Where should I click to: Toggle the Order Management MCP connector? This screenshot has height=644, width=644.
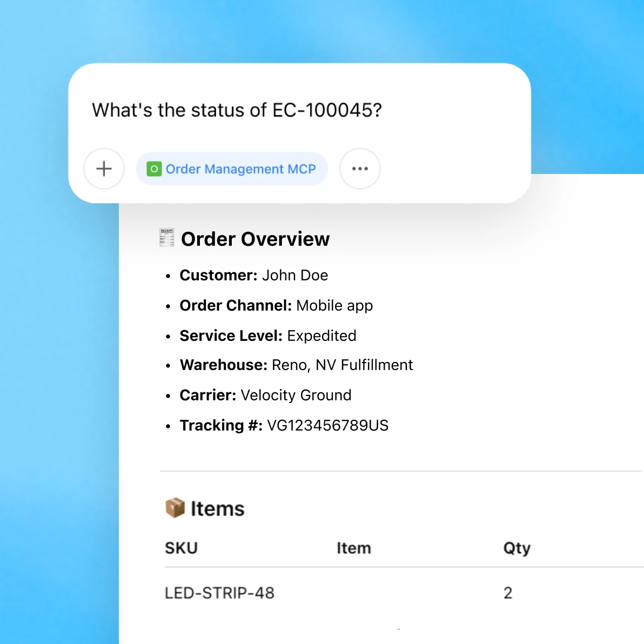click(232, 169)
